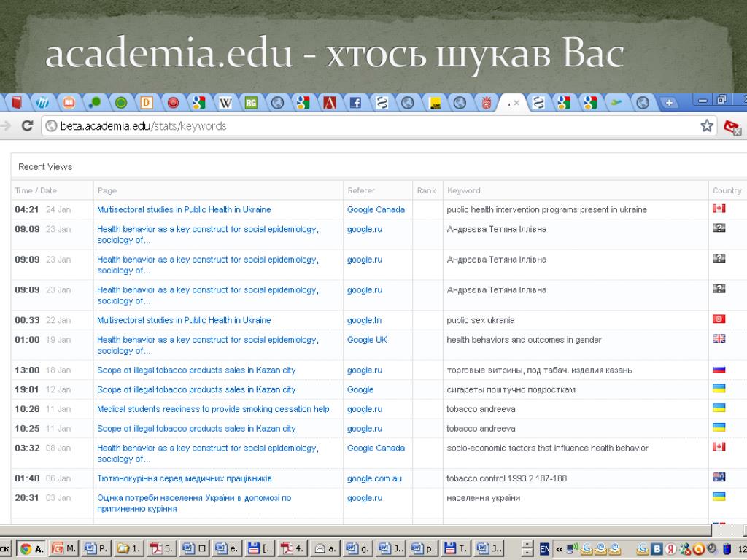747x560 pixels.
Task: Click the 'Referer' column header
Action: click(361, 190)
